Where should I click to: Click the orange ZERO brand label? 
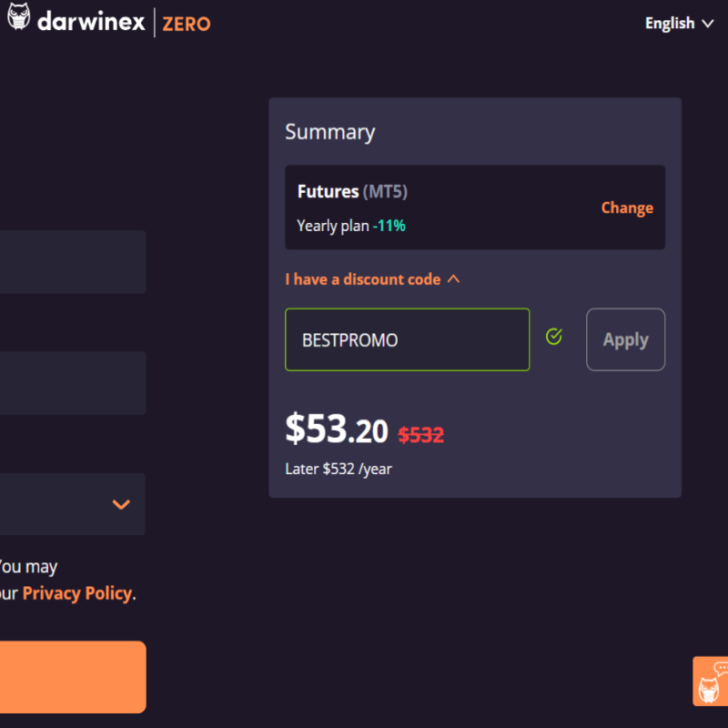point(187,25)
